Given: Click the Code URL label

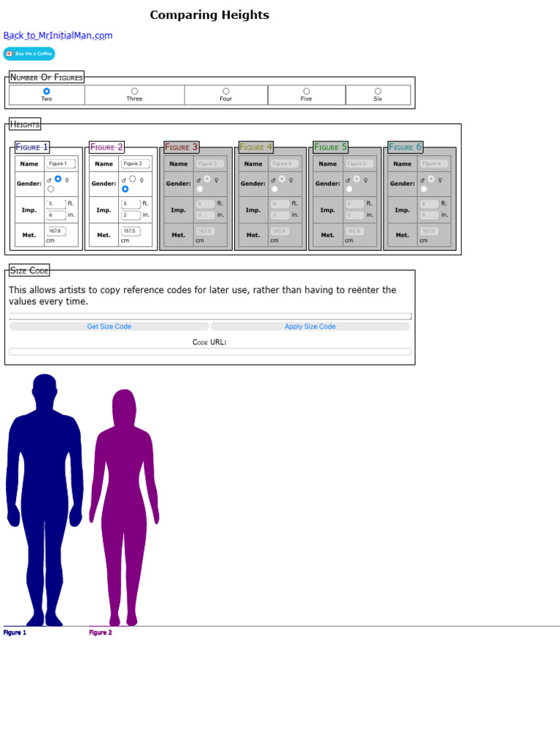Looking at the screenshot, I should point(209,342).
